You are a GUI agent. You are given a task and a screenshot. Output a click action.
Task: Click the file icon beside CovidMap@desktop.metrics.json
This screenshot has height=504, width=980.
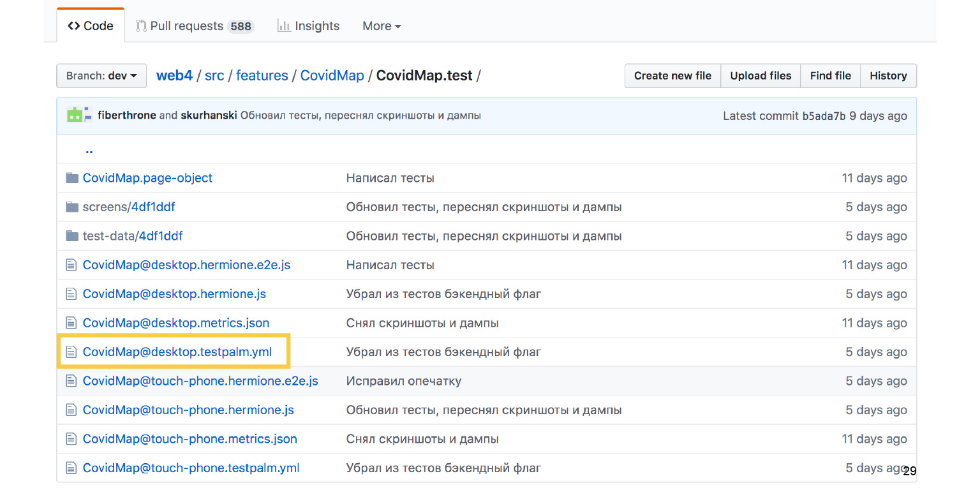click(71, 323)
